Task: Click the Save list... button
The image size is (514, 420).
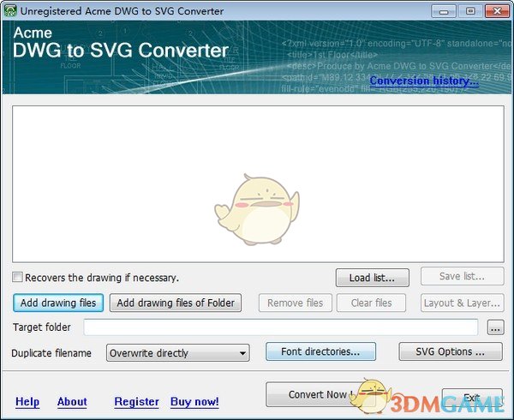Action: point(463,276)
